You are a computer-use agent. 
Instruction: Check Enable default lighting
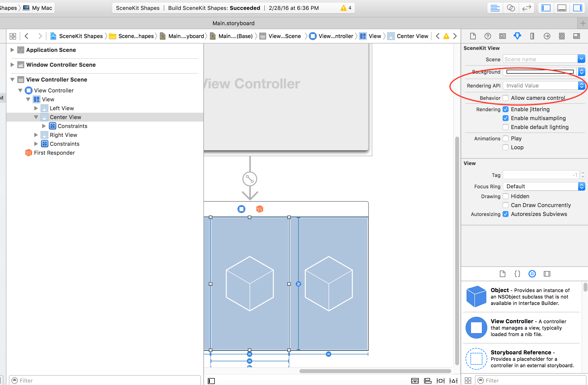click(506, 127)
